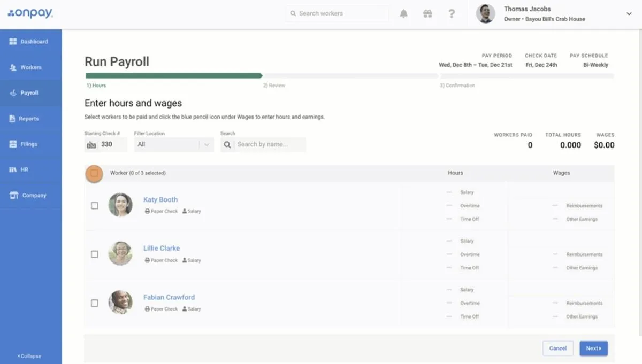Click the Next button

(594, 348)
